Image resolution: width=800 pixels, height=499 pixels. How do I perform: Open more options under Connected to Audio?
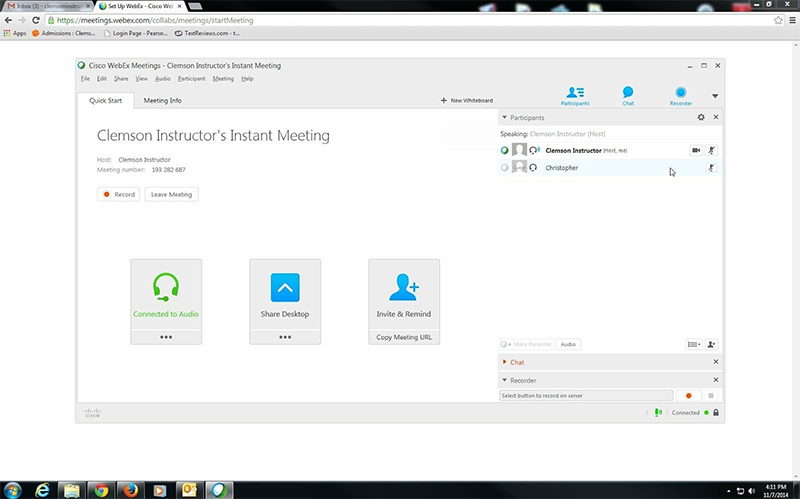tap(166, 337)
